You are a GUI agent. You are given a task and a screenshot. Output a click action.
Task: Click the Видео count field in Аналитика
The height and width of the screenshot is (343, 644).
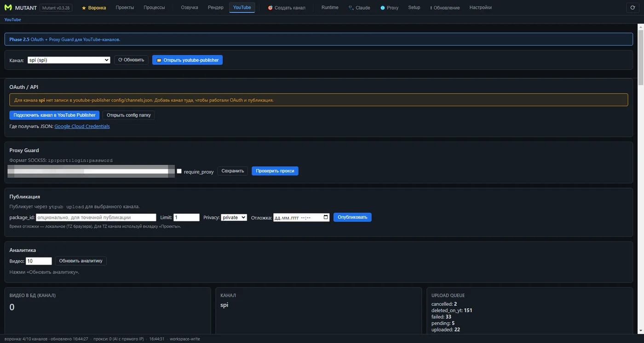tap(39, 261)
